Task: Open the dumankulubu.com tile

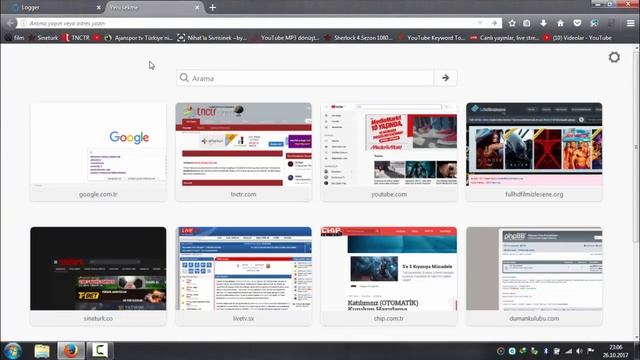Action: 534,276
